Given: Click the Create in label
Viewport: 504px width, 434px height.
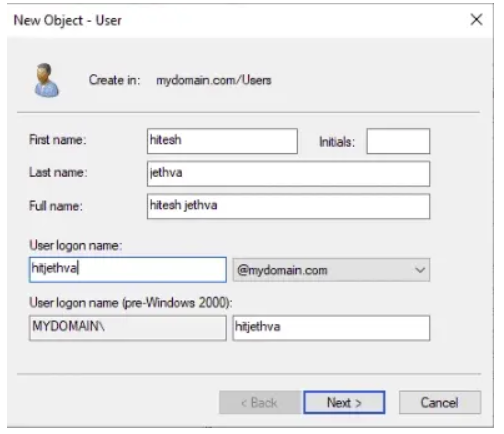Looking at the screenshot, I should tap(114, 80).
